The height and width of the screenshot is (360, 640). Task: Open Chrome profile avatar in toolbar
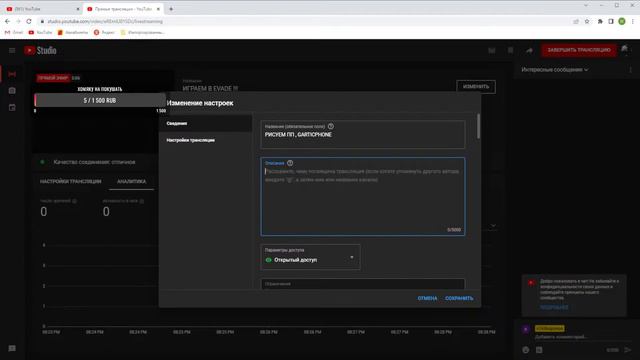click(622, 21)
